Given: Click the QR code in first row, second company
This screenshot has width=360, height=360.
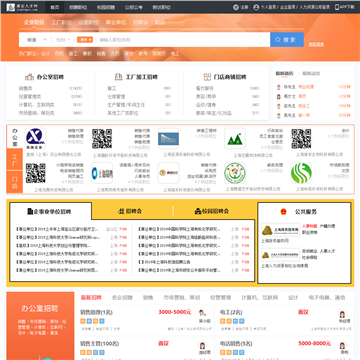Looking at the screenshot, I should pyautogui.click(x=102, y=139).
